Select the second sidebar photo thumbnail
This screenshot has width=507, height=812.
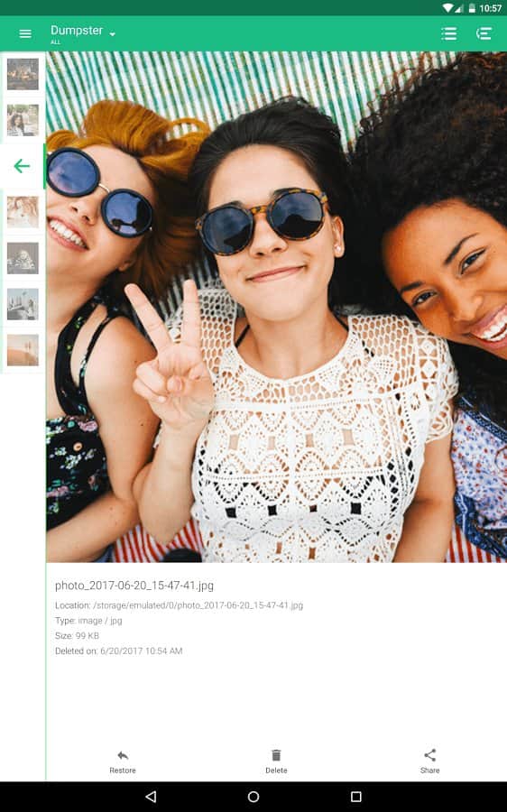tap(23, 120)
